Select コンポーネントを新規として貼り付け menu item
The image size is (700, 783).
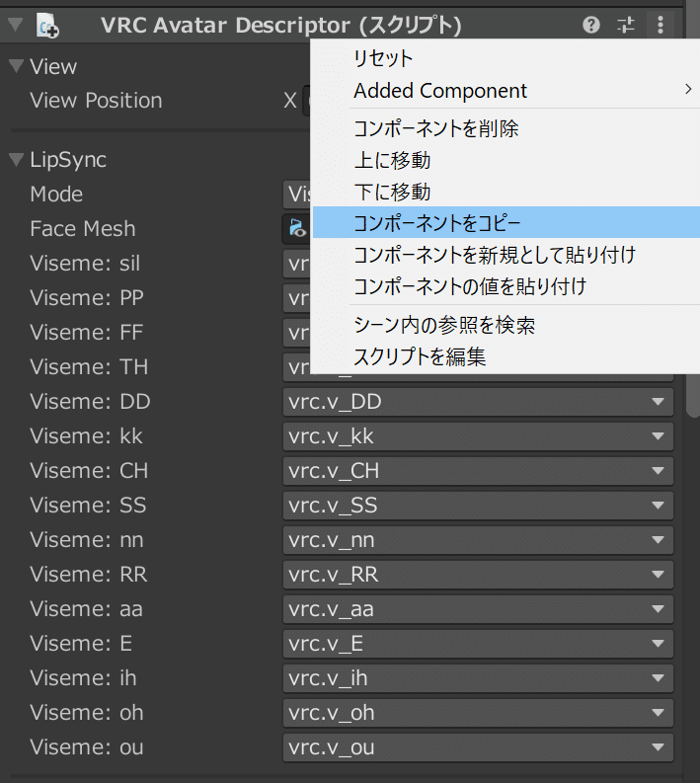[506, 255]
